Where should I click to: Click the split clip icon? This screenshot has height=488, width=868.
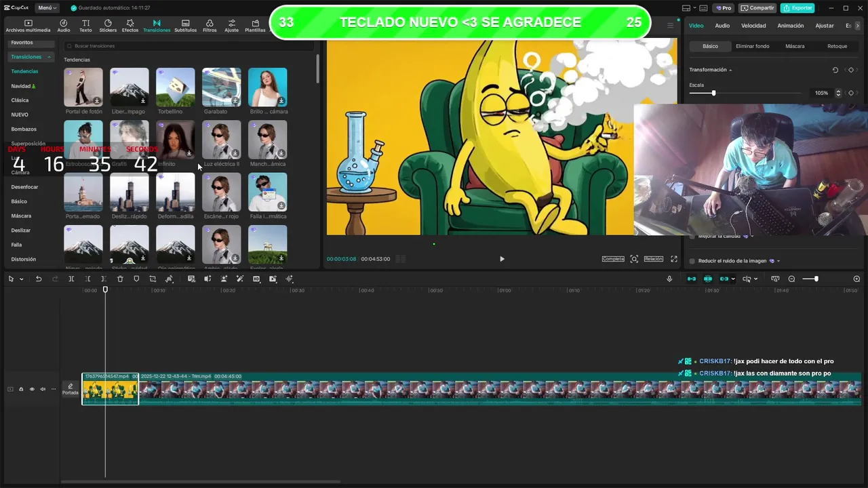pyautogui.click(x=71, y=279)
